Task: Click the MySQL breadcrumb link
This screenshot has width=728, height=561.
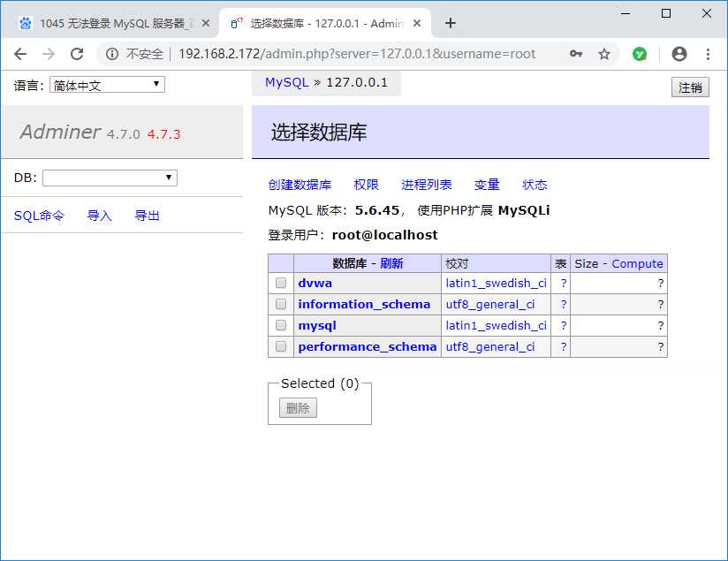Action: coord(286,83)
